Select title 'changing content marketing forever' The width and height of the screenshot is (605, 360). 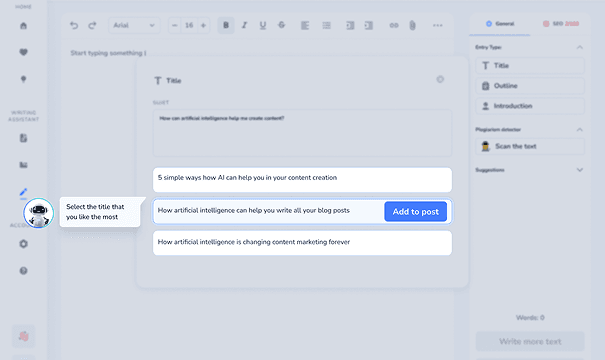[x=302, y=243]
